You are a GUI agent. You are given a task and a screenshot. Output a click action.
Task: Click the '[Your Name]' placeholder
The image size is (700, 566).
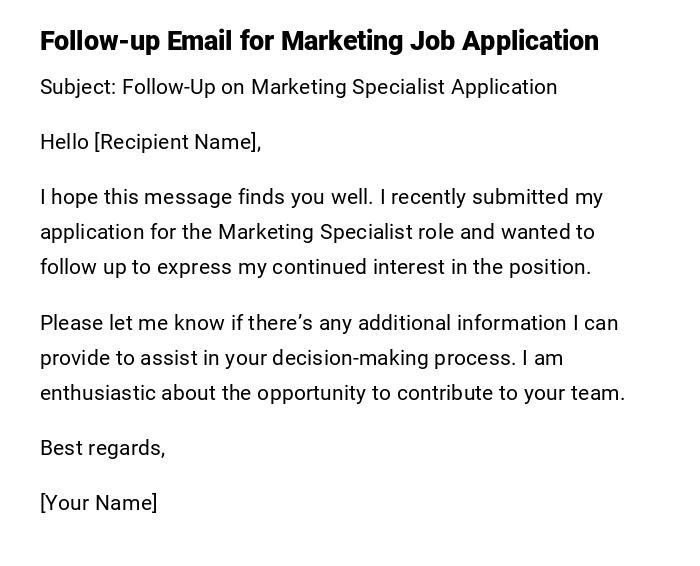[98, 503]
